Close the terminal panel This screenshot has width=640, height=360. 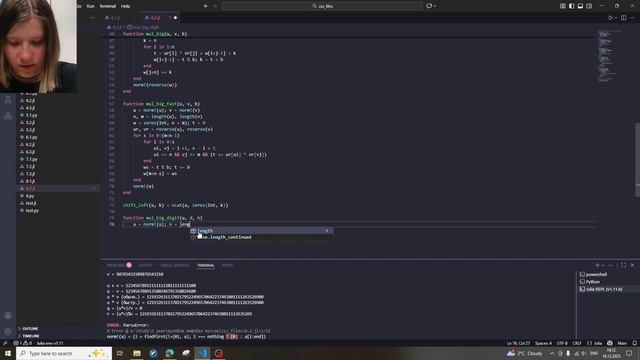click(x=632, y=265)
